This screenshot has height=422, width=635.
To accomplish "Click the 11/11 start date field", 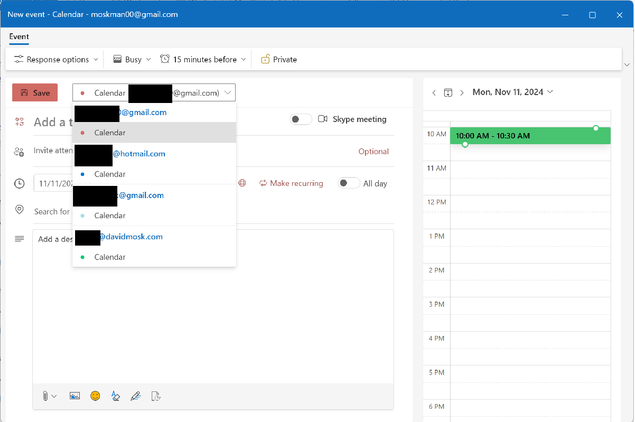I will pos(53,183).
